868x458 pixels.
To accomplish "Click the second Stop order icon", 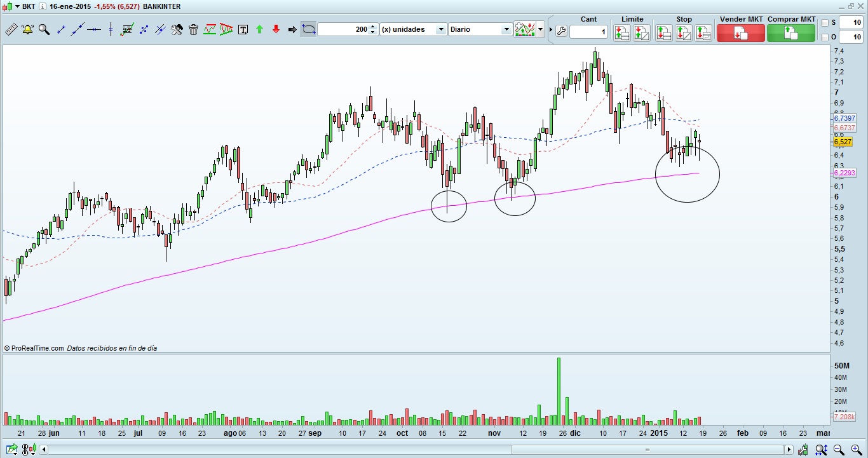I will coord(684,32).
